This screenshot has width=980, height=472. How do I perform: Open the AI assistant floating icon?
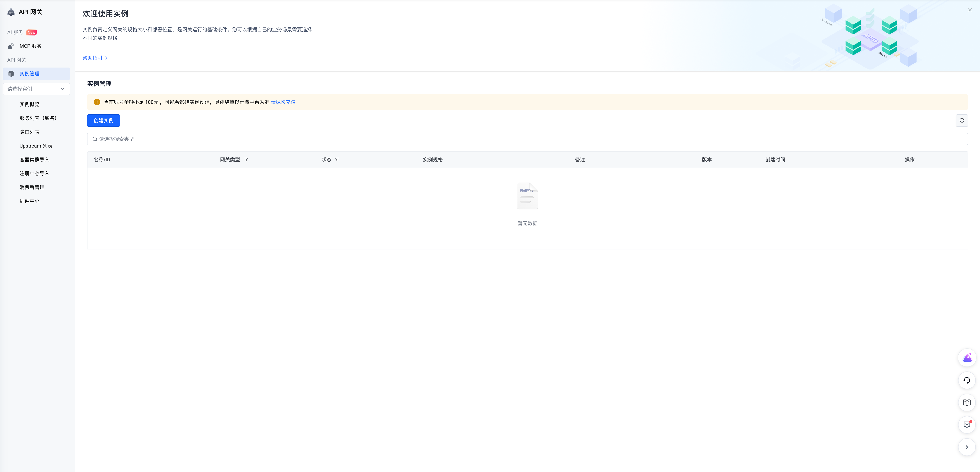[x=967, y=358]
